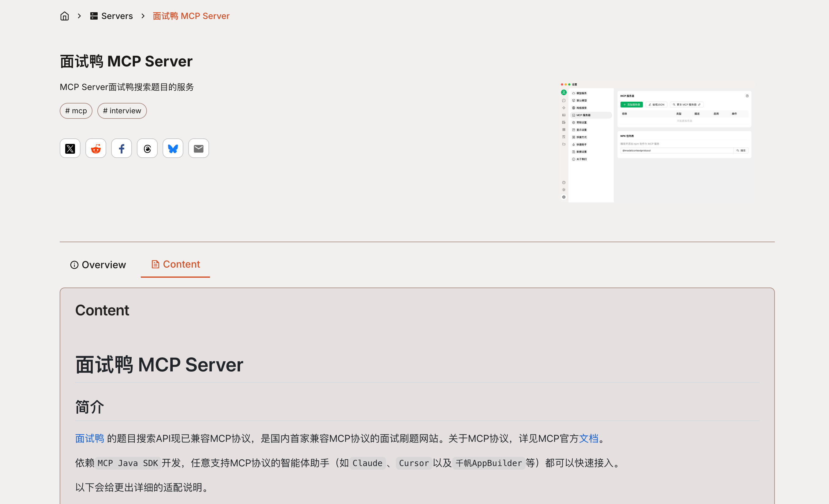Viewport: 829px width, 504px height.
Task: Share via the Reddit icon
Action: (x=96, y=149)
